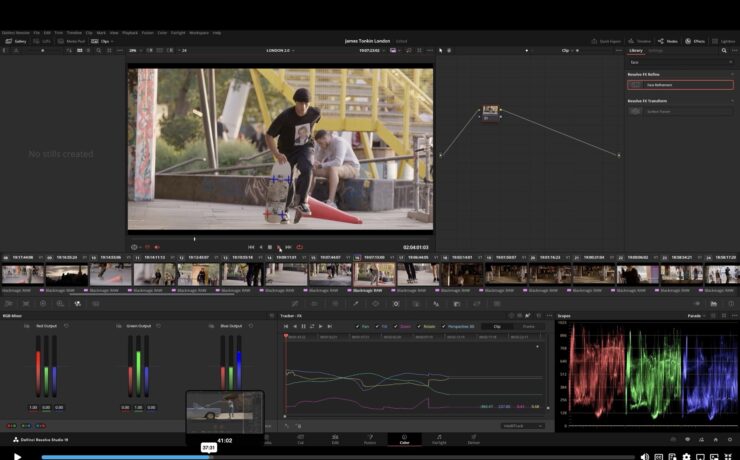The image size is (740, 460).
Task: Open the Quick Export button
Action: tap(606, 42)
